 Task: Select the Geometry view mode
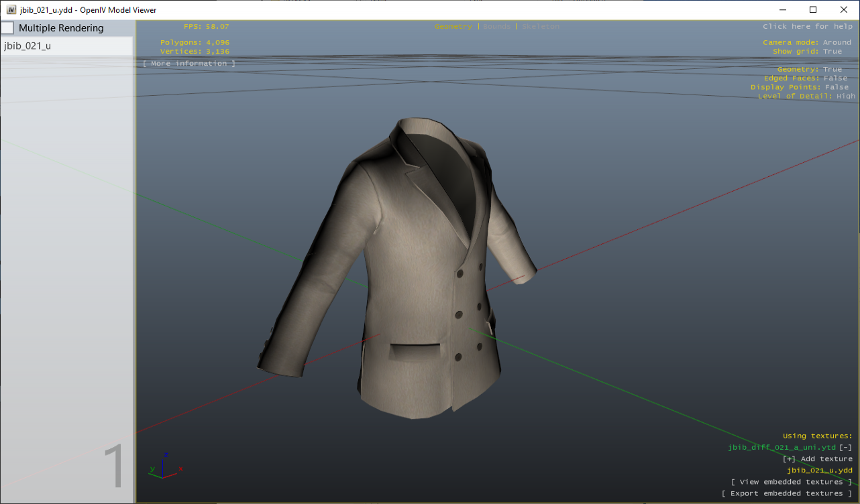[x=451, y=26]
